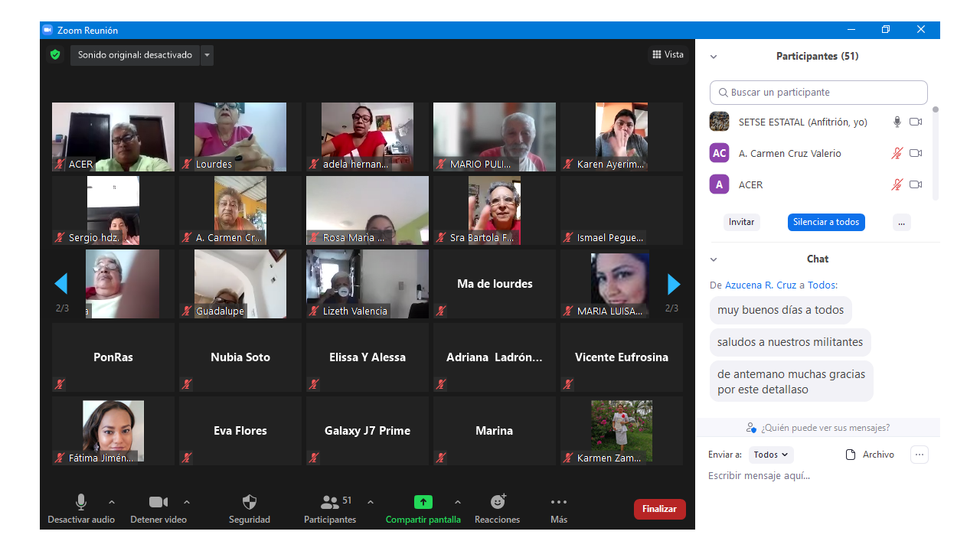The width and height of the screenshot is (980, 551).
Task: Select ACER video thumbnail
Action: [113, 137]
